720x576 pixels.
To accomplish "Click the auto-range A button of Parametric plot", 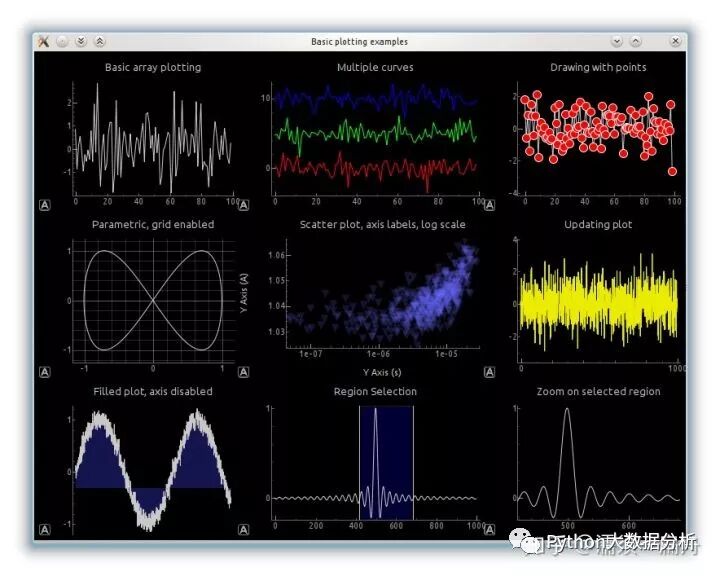I will click(45, 372).
